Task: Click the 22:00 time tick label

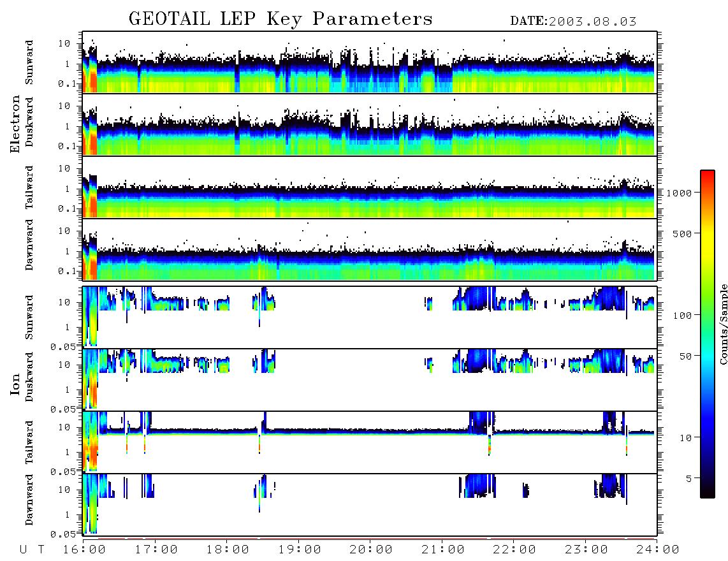Action: click(x=514, y=550)
